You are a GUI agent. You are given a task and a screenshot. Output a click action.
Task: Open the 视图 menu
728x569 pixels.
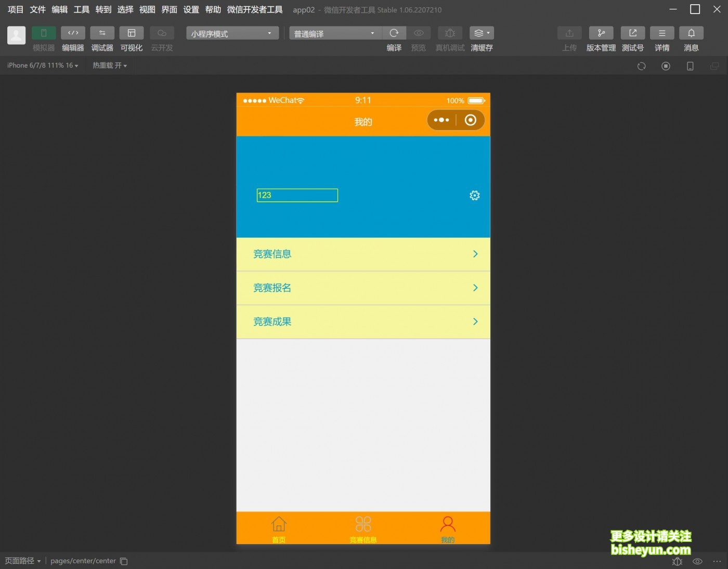(147, 9)
